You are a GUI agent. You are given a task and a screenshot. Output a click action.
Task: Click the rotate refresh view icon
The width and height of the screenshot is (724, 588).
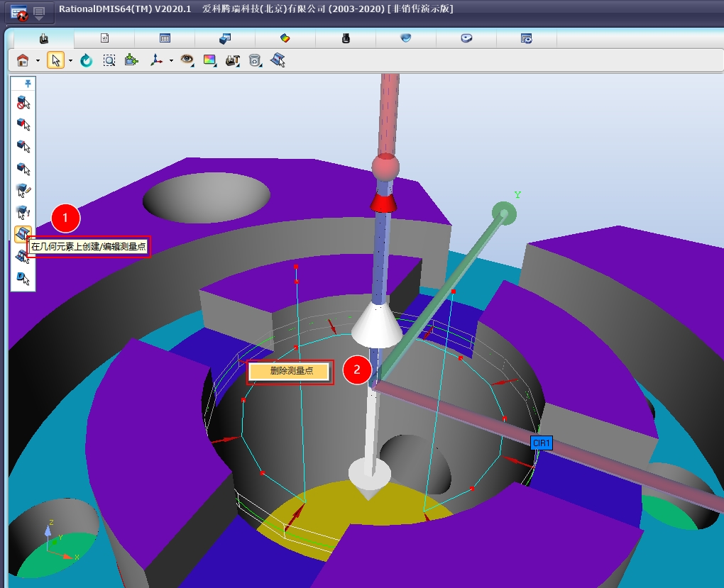[x=87, y=60]
